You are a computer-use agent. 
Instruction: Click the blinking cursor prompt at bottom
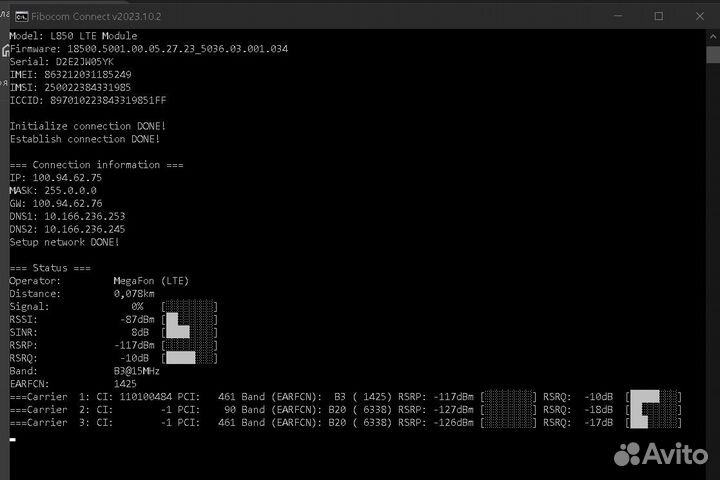13,438
